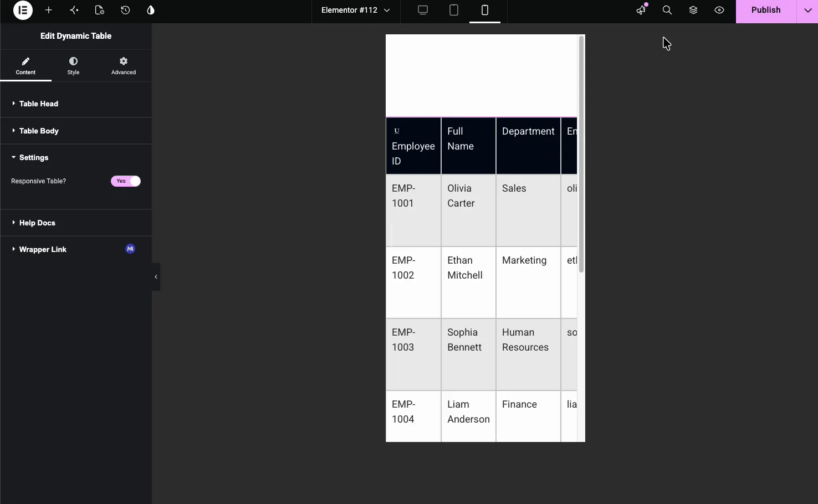Turn off the Responsive Table toggle
This screenshot has height=504, width=818.
pos(126,181)
